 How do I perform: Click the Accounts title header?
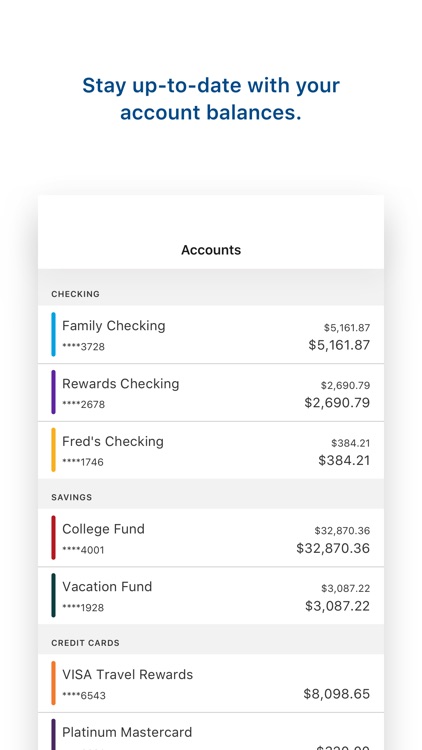211,250
